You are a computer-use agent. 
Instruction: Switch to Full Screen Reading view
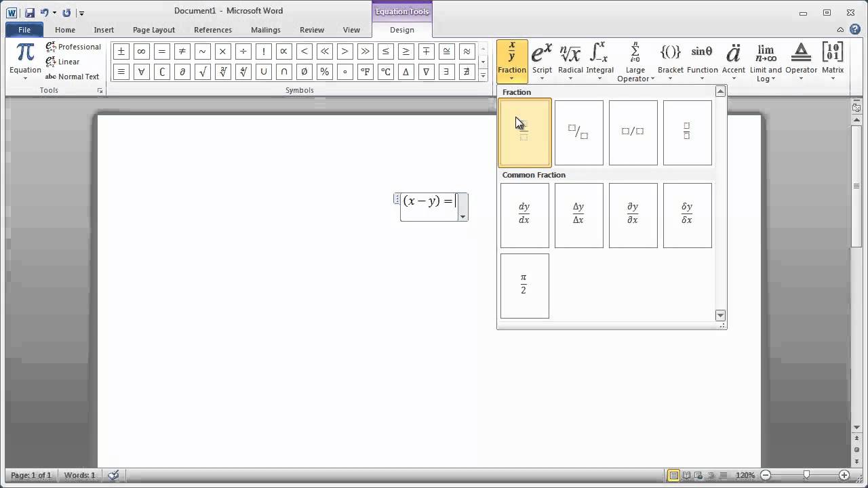click(x=686, y=475)
